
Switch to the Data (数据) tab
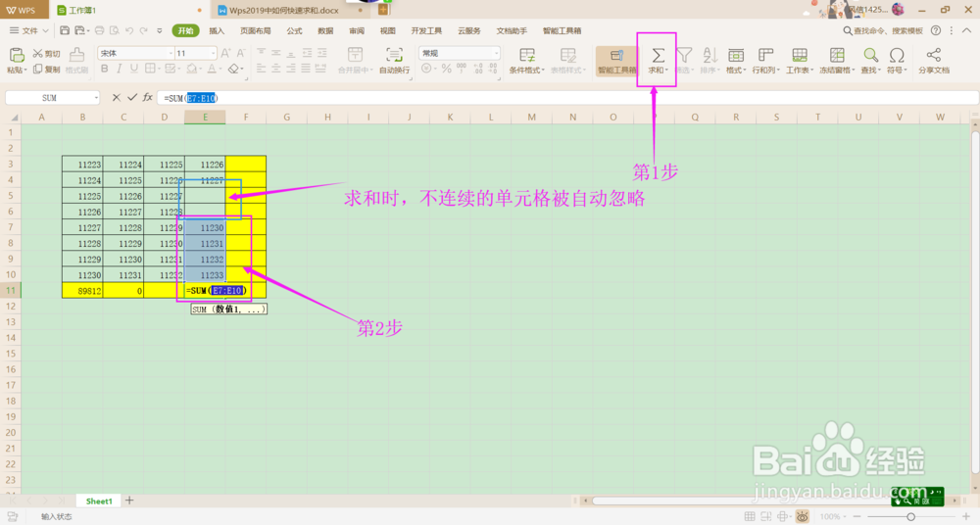pyautogui.click(x=325, y=30)
